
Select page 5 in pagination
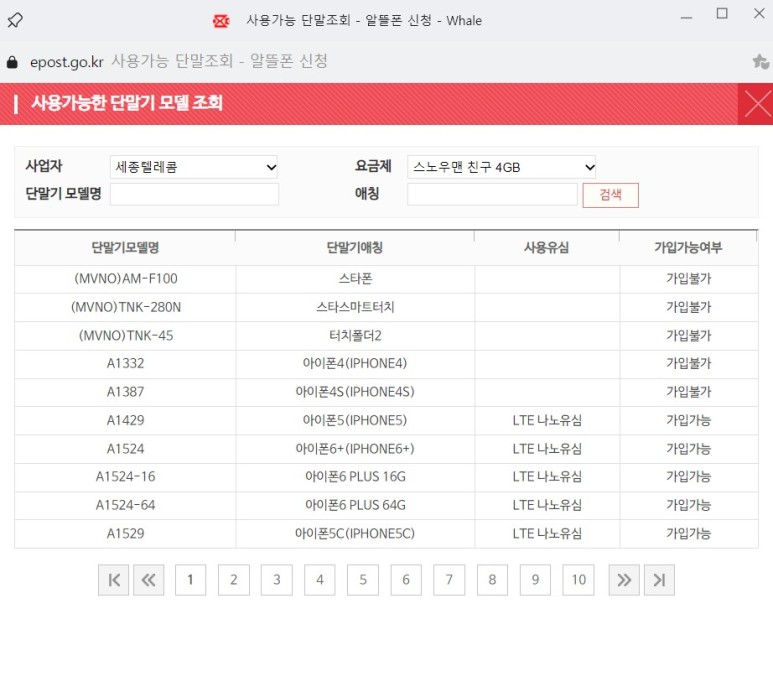pos(363,580)
